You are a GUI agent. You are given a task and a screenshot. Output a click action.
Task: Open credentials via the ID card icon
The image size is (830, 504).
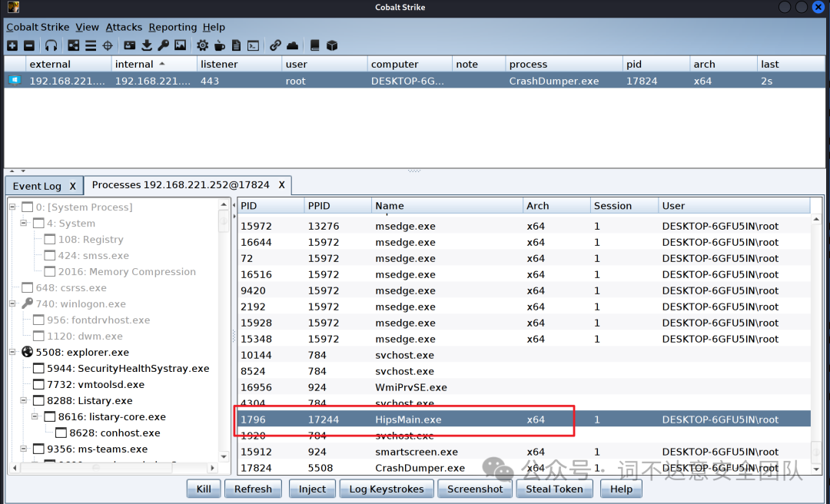[130, 46]
